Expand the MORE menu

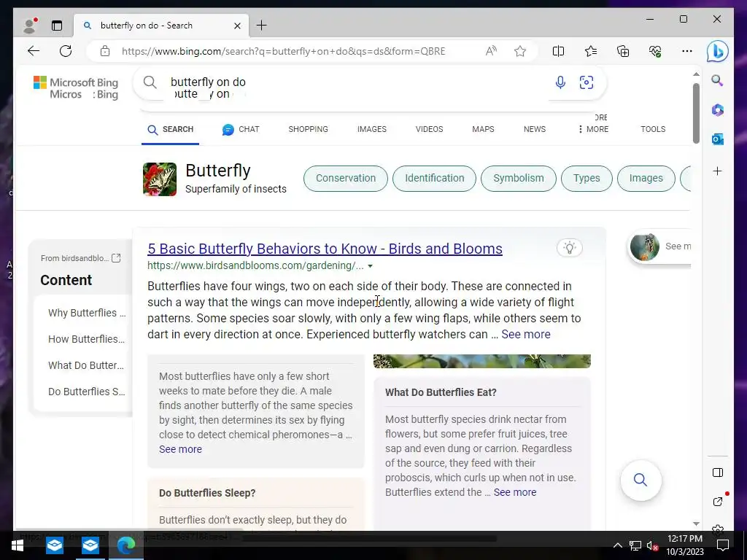coord(593,130)
